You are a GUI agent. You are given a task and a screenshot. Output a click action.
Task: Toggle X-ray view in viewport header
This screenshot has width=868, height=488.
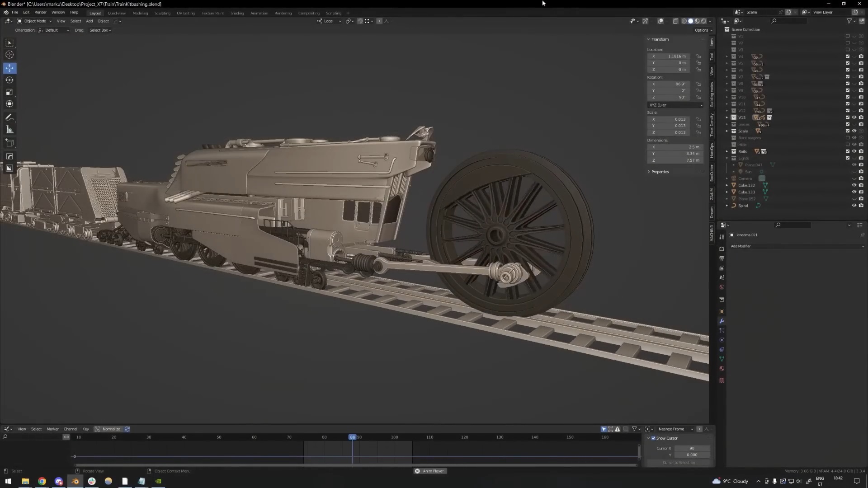coord(675,21)
